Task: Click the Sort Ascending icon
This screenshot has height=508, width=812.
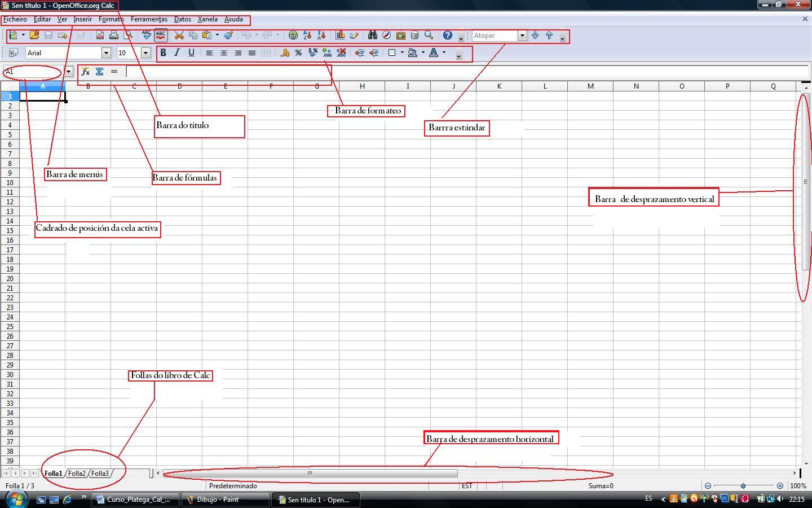Action: (307, 36)
